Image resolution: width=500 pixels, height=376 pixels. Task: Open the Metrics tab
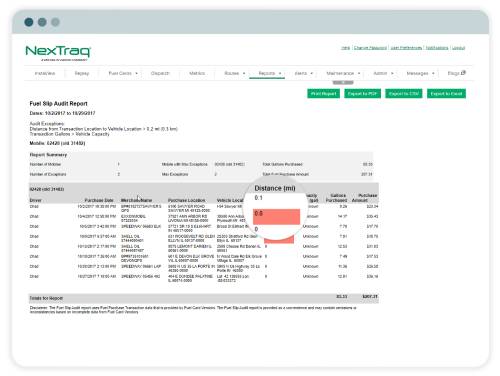tap(197, 73)
